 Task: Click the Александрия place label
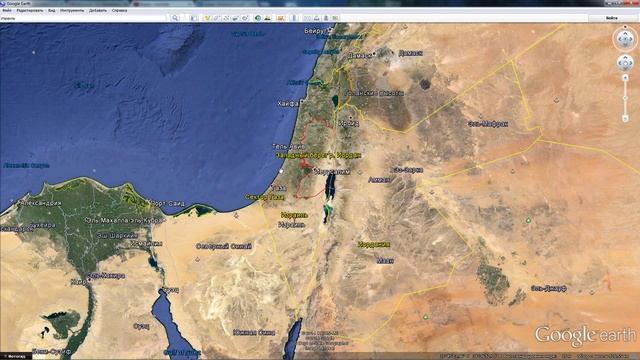pos(41,203)
